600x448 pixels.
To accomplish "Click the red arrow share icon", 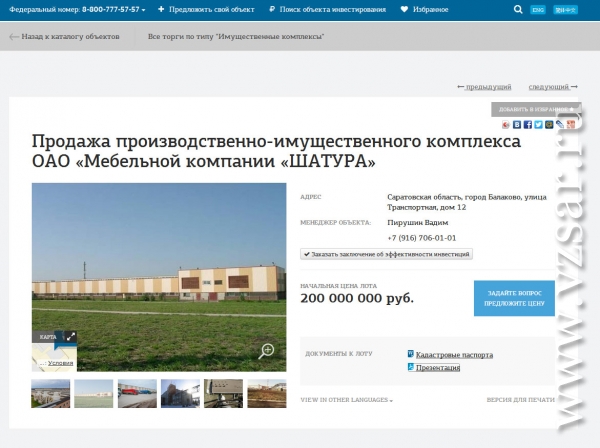I will [506, 125].
